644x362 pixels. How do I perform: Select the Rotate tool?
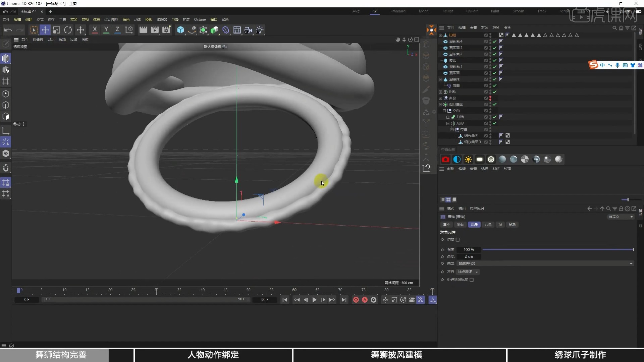click(x=68, y=30)
